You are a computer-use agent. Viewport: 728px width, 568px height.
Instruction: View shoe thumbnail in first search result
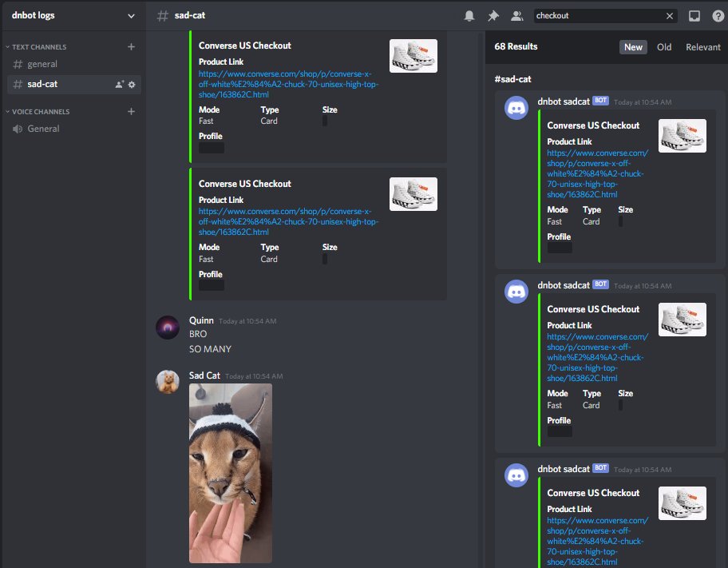tap(682, 136)
